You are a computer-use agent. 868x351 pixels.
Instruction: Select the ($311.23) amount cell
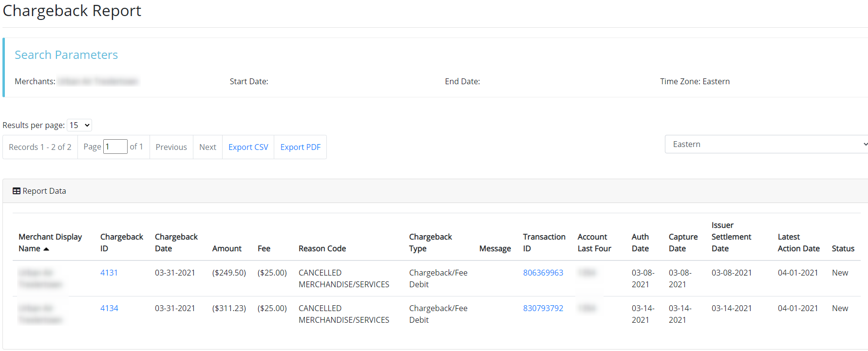(x=229, y=308)
